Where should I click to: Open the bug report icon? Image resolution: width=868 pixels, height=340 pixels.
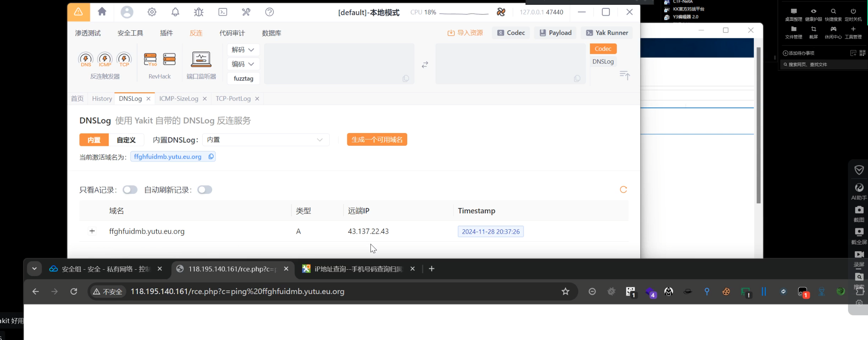tap(199, 12)
